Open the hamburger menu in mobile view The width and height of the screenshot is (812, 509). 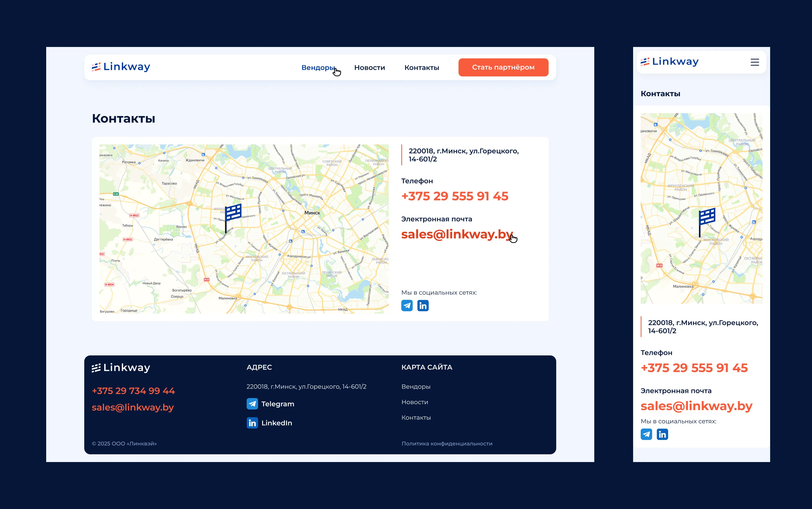tap(754, 62)
